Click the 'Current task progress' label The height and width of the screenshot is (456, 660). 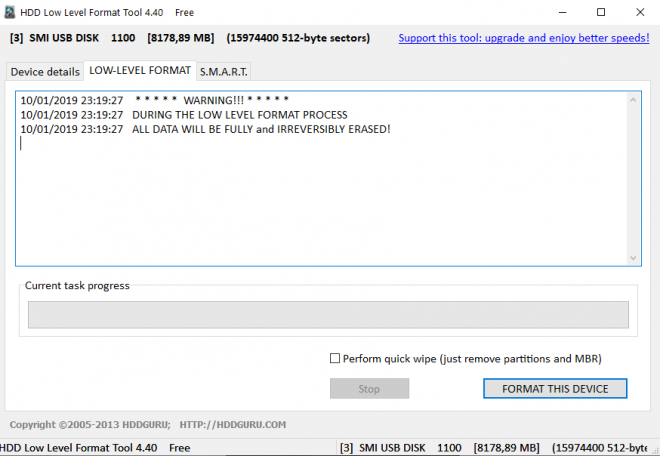(77, 285)
